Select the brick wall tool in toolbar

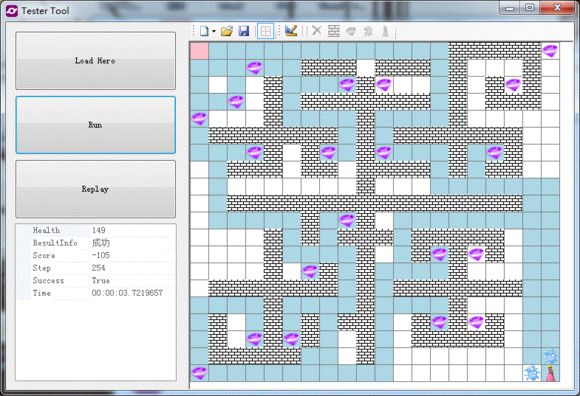coord(334,31)
